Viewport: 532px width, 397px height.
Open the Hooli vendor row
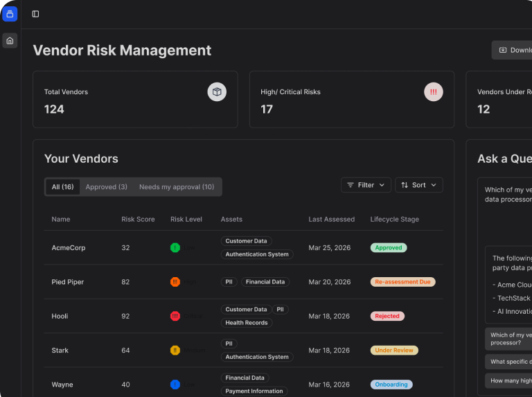tap(244, 316)
